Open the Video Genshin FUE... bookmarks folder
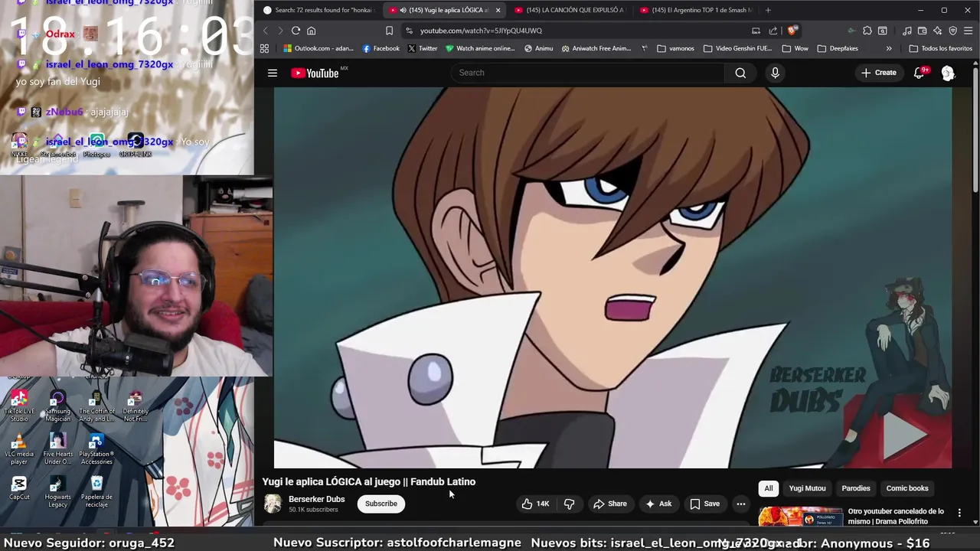Screen dimensions: 980x551 pyautogui.click(x=738, y=48)
